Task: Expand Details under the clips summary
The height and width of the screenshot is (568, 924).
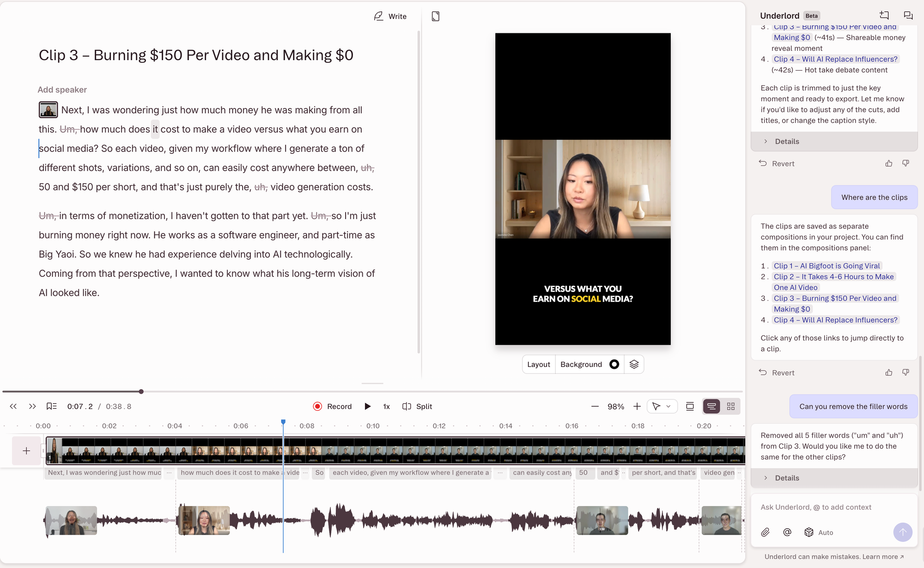Action: click(834, 141)
